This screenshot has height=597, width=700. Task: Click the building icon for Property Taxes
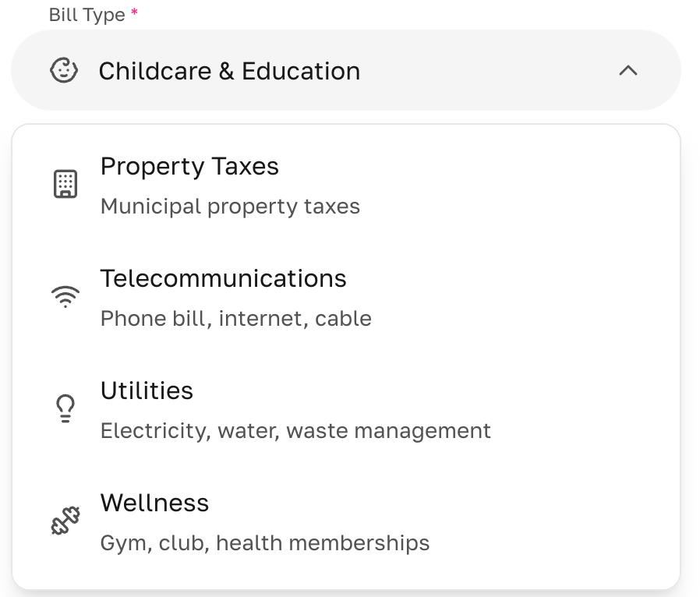[65, 184]
